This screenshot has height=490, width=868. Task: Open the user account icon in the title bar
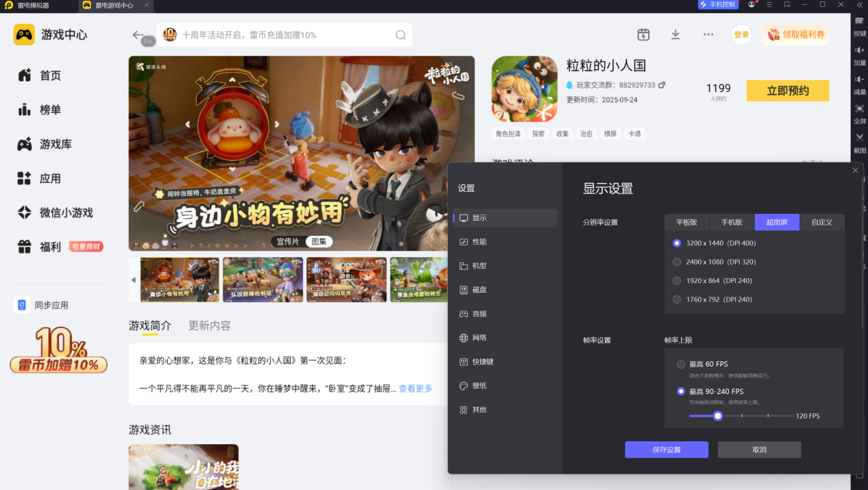pyautogui.click(x=752, y=4)
